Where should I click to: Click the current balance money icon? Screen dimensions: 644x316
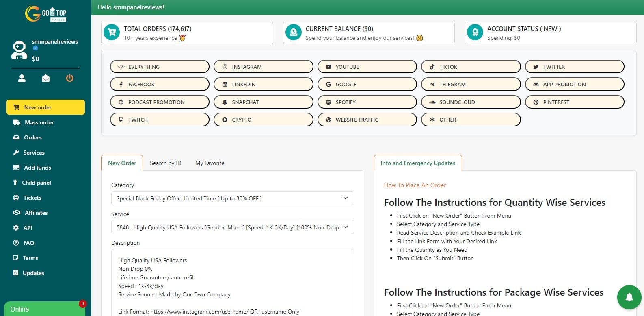(293, 33)
